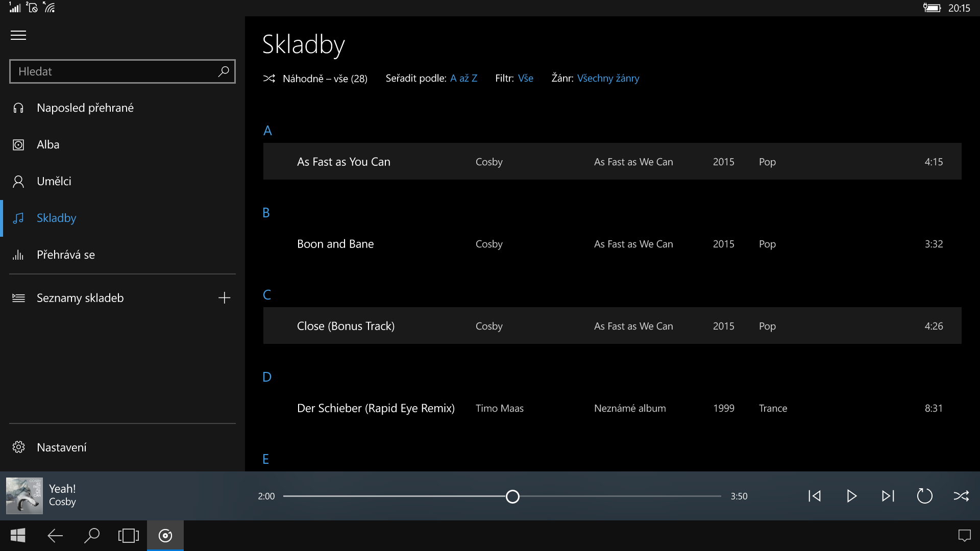The height and width of the screenshot is (551, 980).
Task: Jump to letter group C header
Action: (x=266, y=295)
